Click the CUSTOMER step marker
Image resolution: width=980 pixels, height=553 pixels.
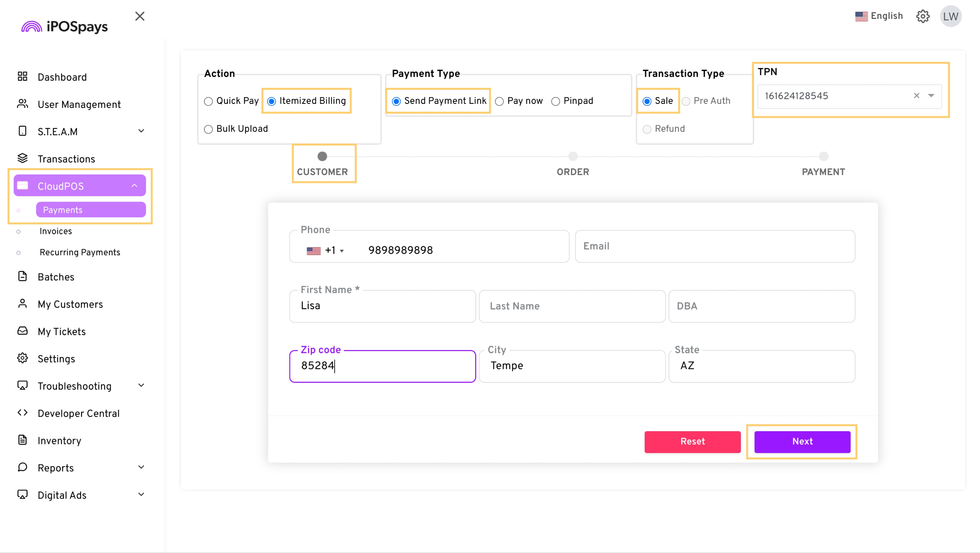coord(322,156)
